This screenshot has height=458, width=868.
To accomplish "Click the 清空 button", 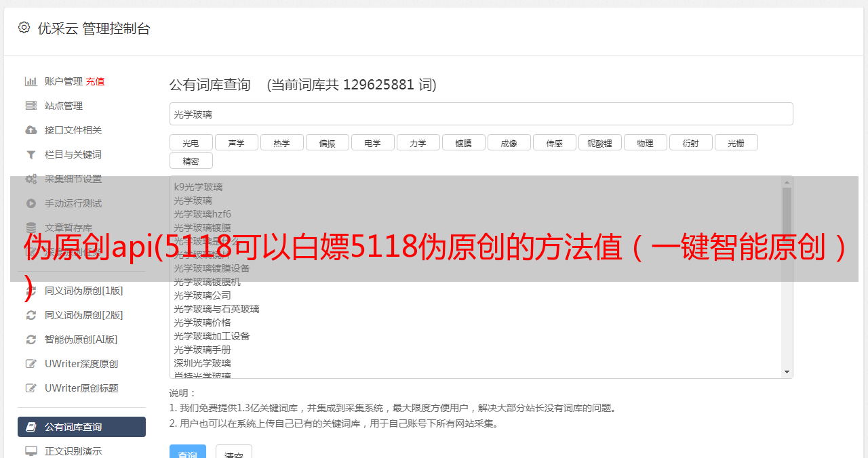I will (x=234, y=452).
